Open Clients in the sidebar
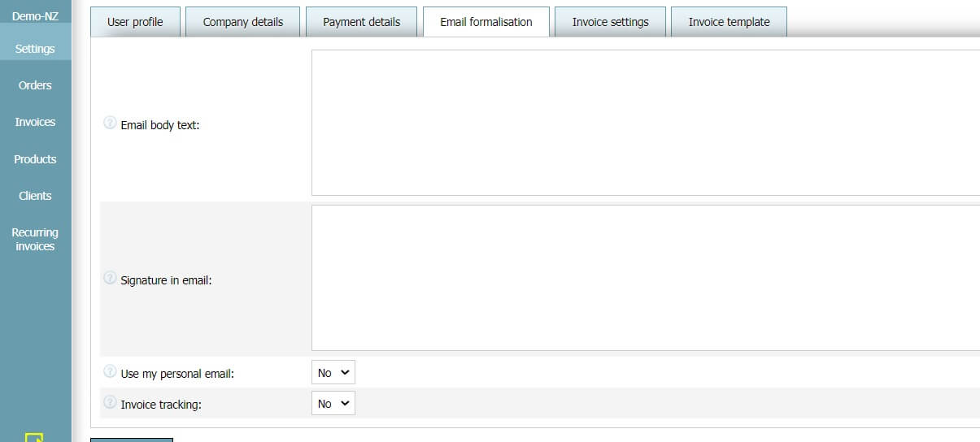The height and width of the screenshot is (442, 980). click(x=35, y=196)
